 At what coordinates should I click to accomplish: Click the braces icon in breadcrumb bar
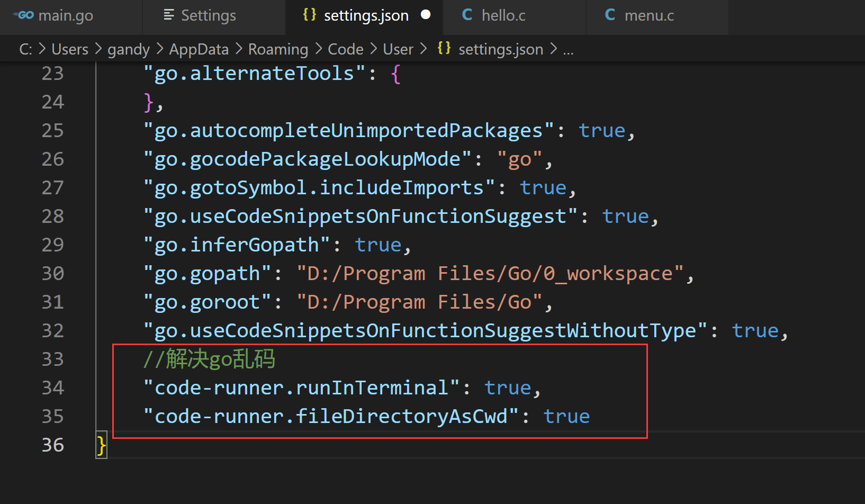coord(444,49)
